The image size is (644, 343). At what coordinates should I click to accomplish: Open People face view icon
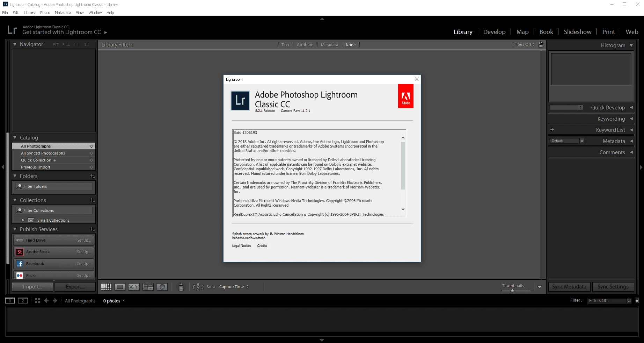pos(162,287)
